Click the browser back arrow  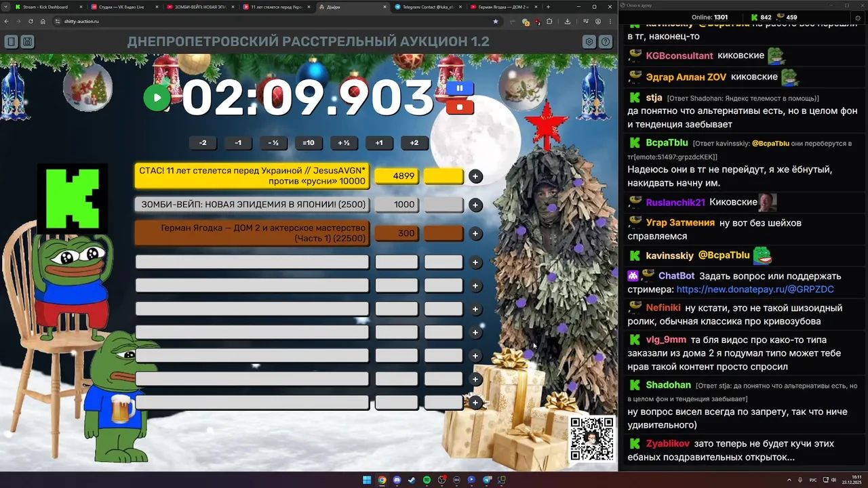[x=7, y=21]
